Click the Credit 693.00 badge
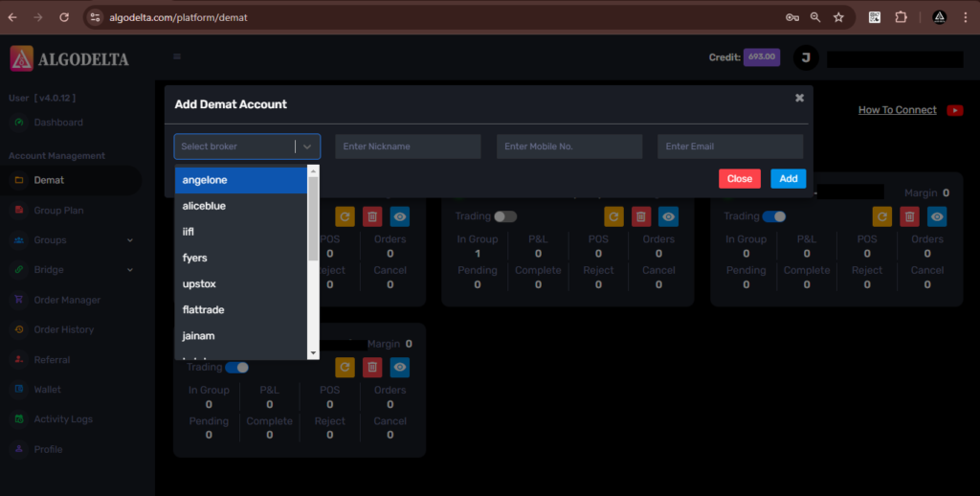Screen dimensions: 980x496 coord(761,56)
